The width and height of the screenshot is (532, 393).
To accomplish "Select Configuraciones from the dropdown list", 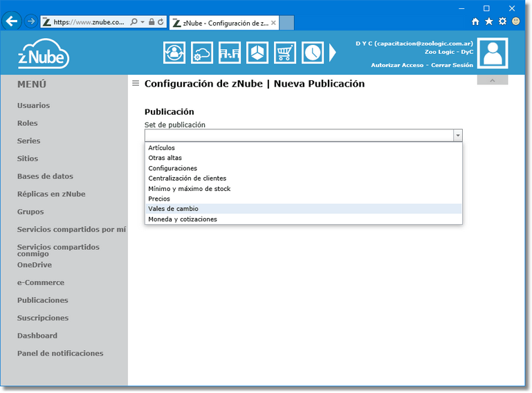I will point(303,168).
